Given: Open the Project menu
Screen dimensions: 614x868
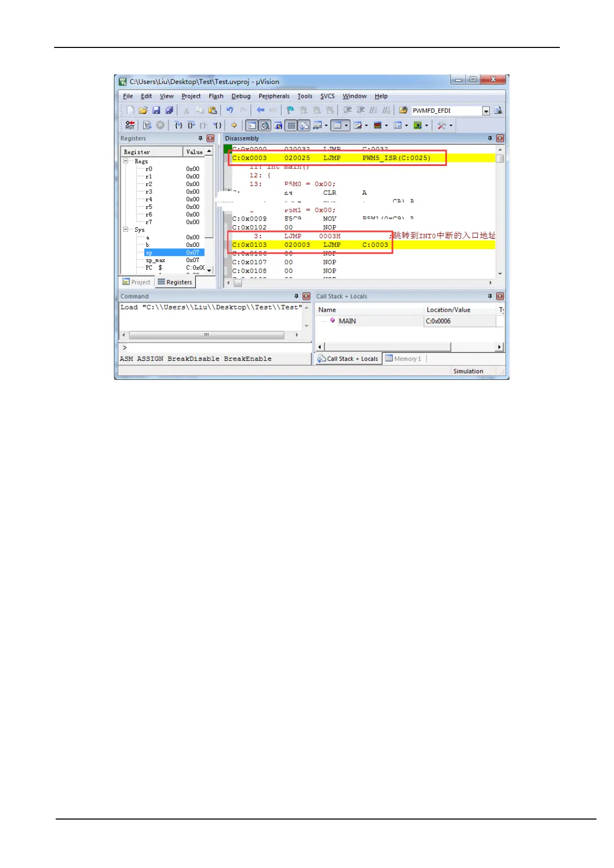Looking at the screenshot, I should 191,96.
